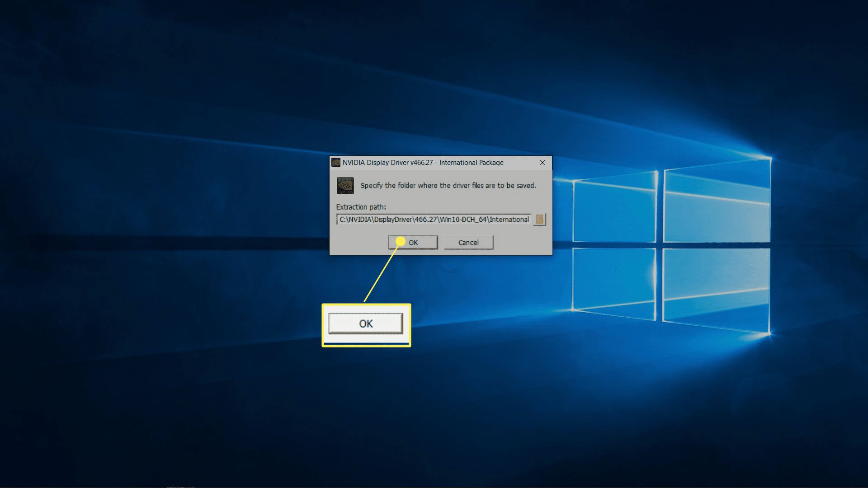Click the NVIDIA logo beside instruction text
This screenshot has height=488, width=868.
point(345,186)
